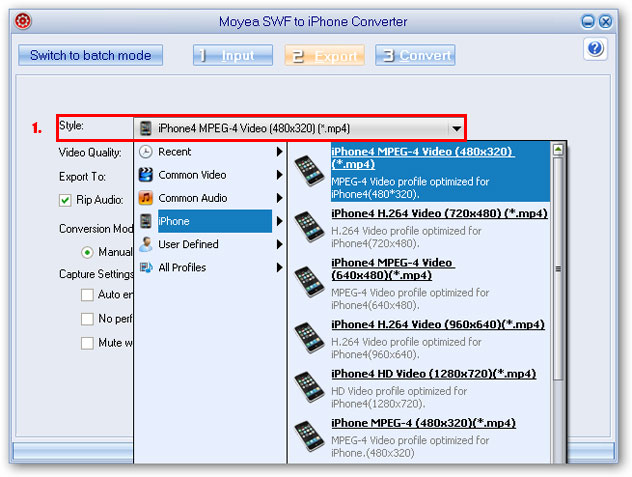Choose iPhone4 H.264 Video (960x640) profile
The width and height of the screenshot is (632, 477).
(x=420, y=339)
